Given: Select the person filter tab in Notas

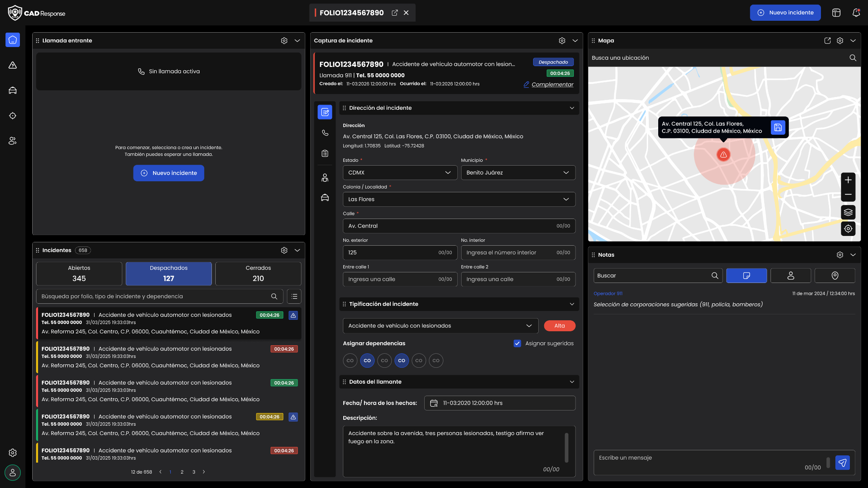Looking at the screenshot, I should click(790, 275).
